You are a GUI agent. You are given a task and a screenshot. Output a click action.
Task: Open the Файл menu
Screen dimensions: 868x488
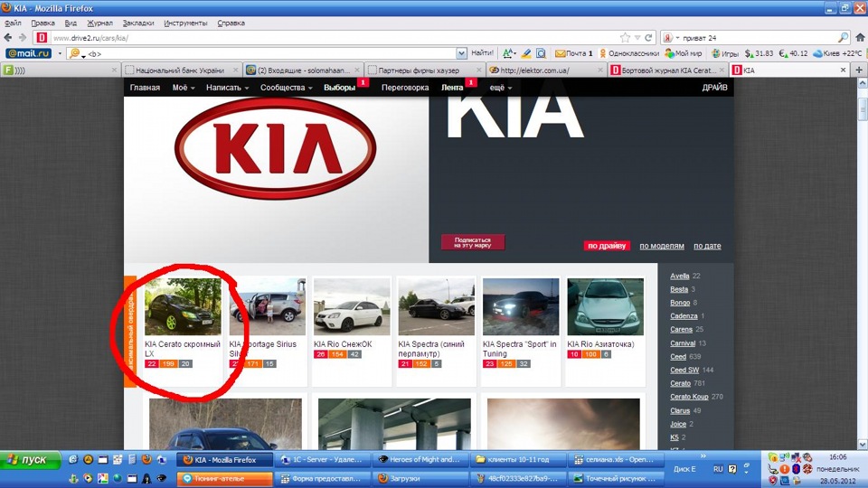tap(13, 23)
